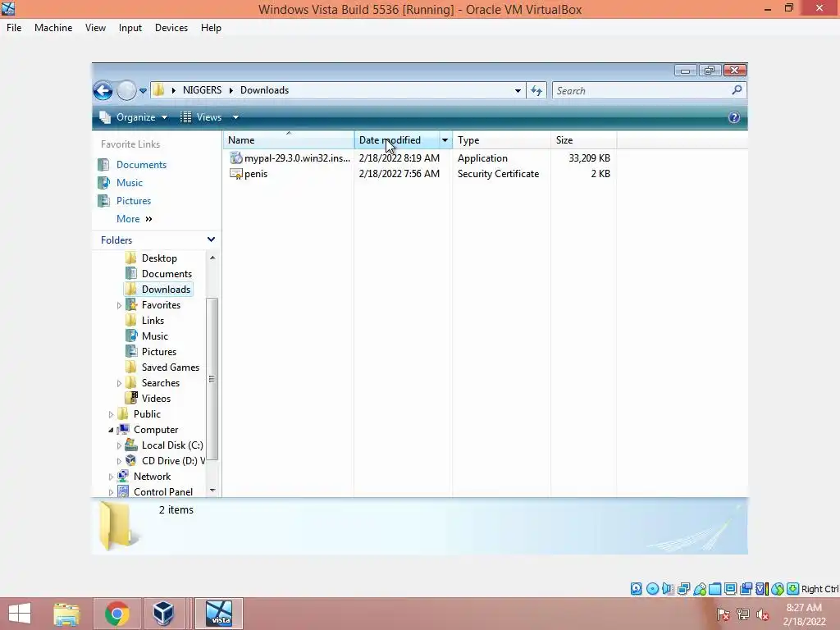The image size is (840, 630).
Task: Click VirtualBox hard disk activity icon
Action: click(x=636, y=589)
